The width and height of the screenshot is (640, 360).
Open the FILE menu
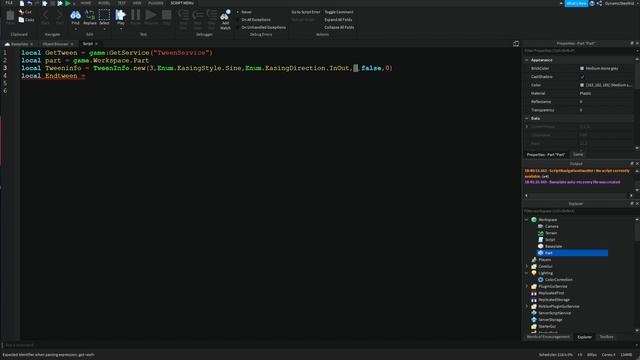tap(9, 3)
